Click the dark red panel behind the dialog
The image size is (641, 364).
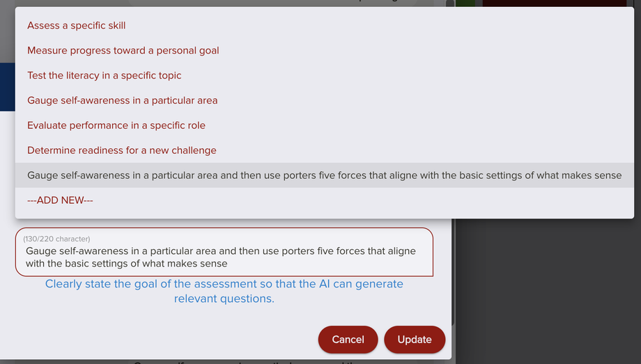coord(557,3)
